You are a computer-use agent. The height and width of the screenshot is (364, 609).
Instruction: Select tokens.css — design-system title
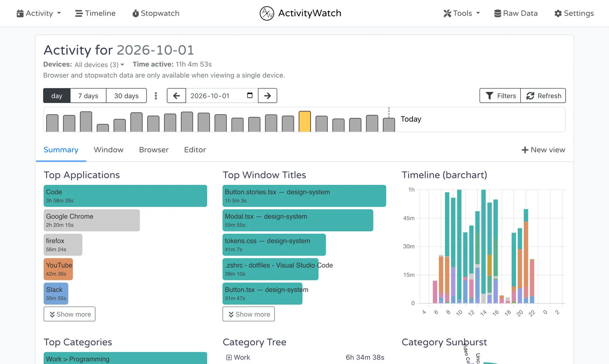[274, 245]
